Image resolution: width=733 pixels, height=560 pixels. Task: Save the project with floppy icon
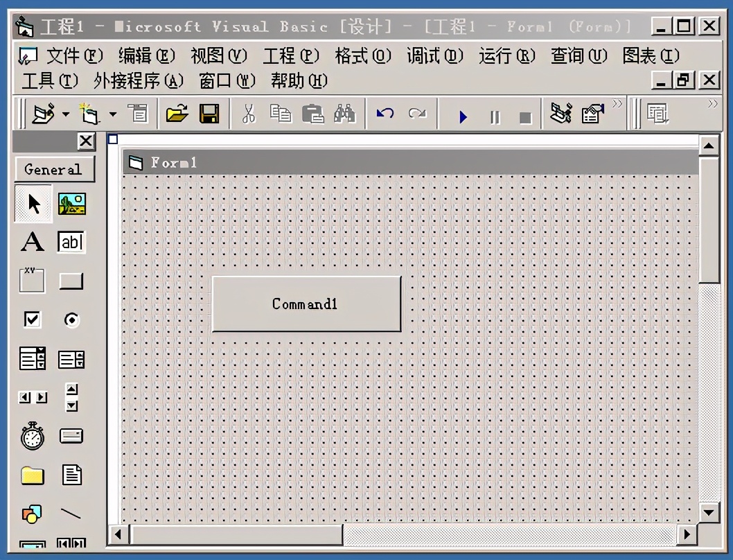click(x=209, y=114)
